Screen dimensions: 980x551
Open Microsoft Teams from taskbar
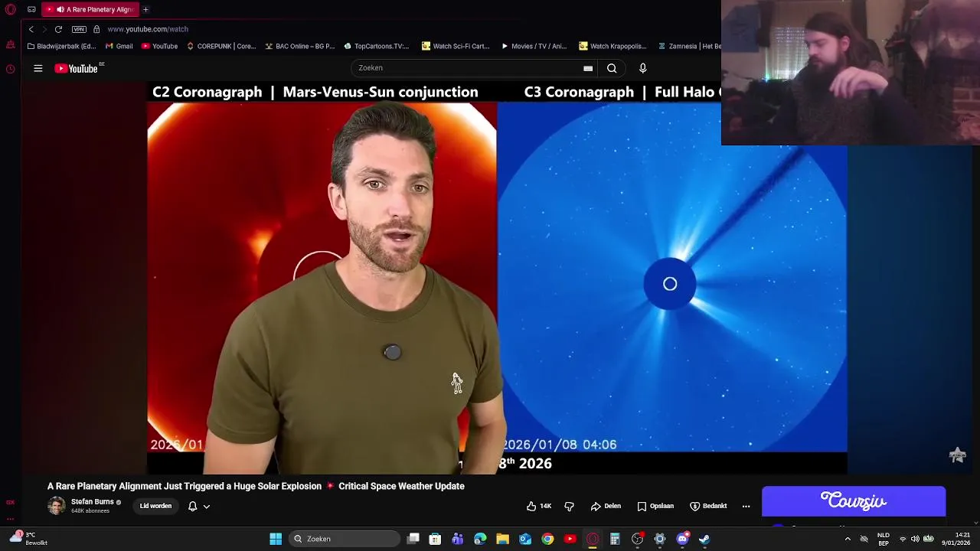(458, 539)
